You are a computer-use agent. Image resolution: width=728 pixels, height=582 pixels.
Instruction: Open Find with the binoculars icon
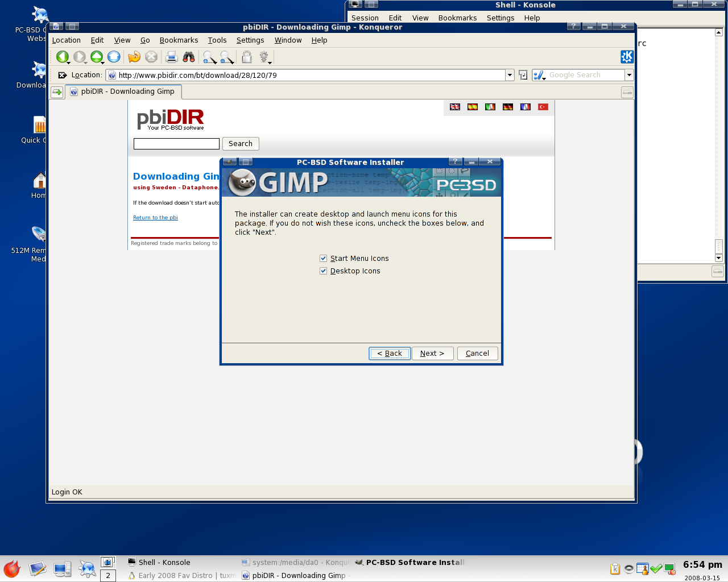coord(189,57)
